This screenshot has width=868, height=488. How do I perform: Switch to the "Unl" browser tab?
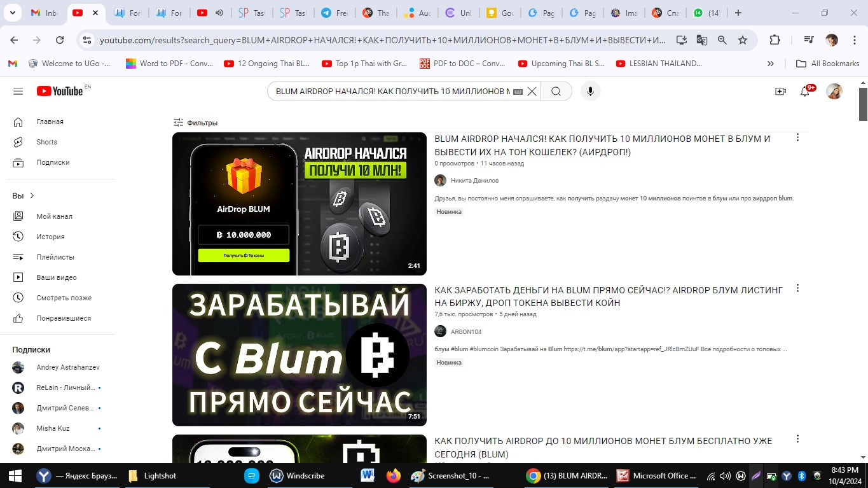tap(458, 13)
